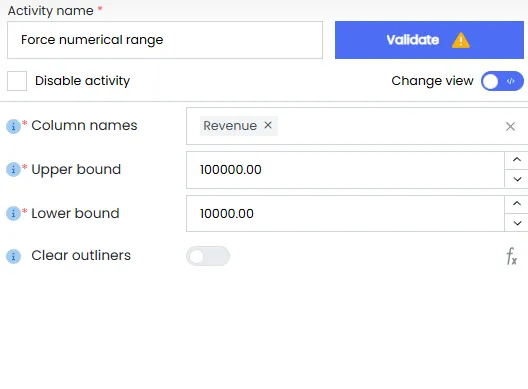
Task: Click the Validate button
Action: [429, 40]
